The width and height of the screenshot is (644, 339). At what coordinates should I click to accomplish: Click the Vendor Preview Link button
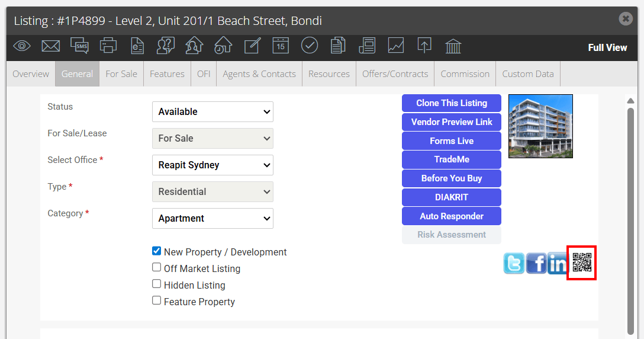[x=452, y=122]
